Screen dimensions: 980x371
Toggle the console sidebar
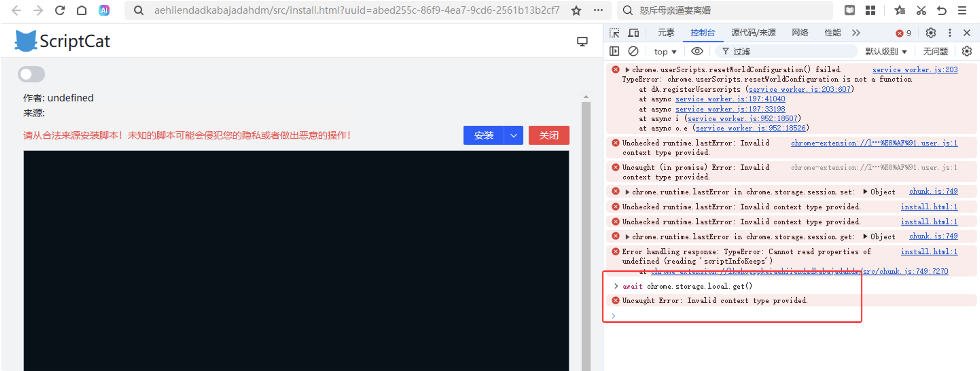click(x=614, y=51)
